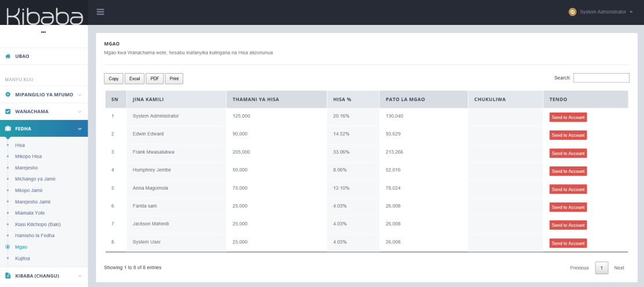Open the System Administrator dropdown arrow
Viewport: 644px width, 287px height.
pyautogui.click(x=631, y=12)
